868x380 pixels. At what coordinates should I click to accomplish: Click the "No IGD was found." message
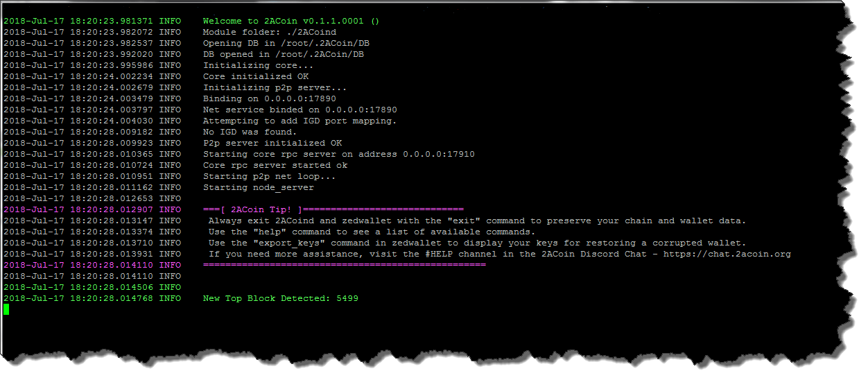click(250, 132)
